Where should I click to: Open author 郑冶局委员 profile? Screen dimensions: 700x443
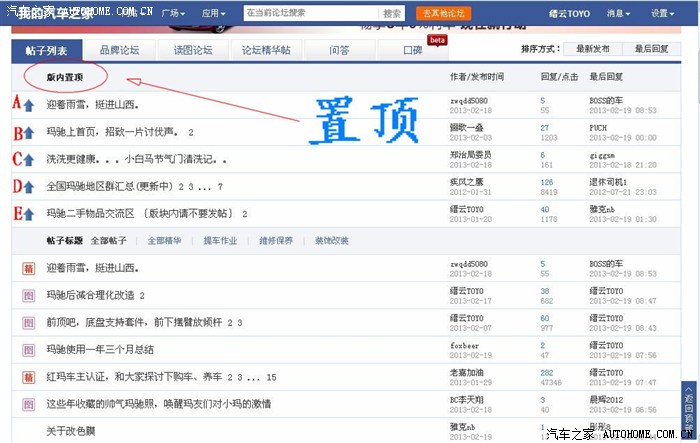pyautogui.click(x=471, y=155)
